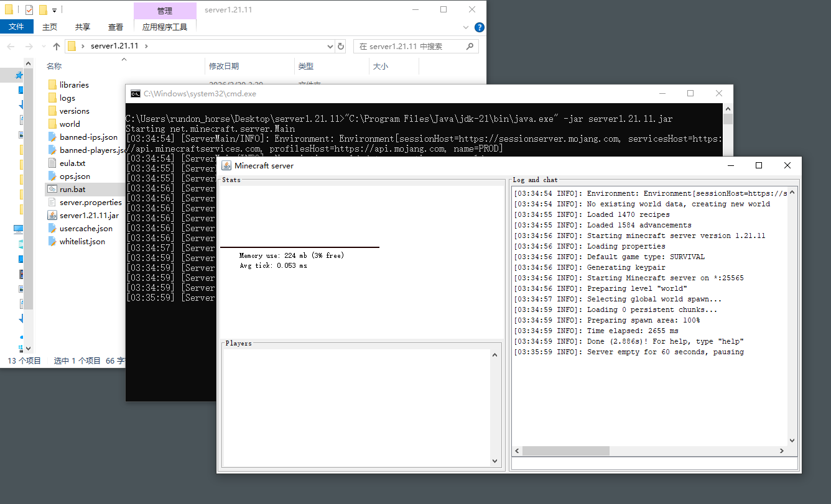Open the 文件 menu
The height and width of the screenshot is (504, 831).
tap(17, 27)
